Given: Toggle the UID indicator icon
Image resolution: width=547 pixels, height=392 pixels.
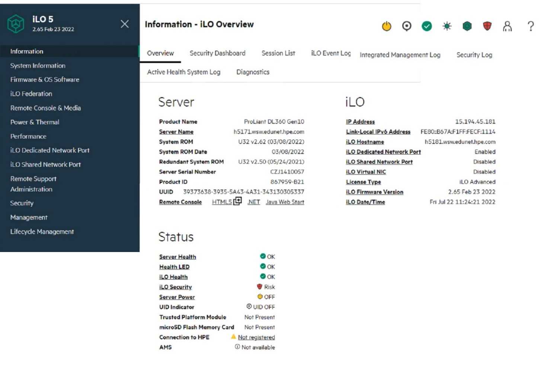Looking at the screenshot, I should pos(407,26).
